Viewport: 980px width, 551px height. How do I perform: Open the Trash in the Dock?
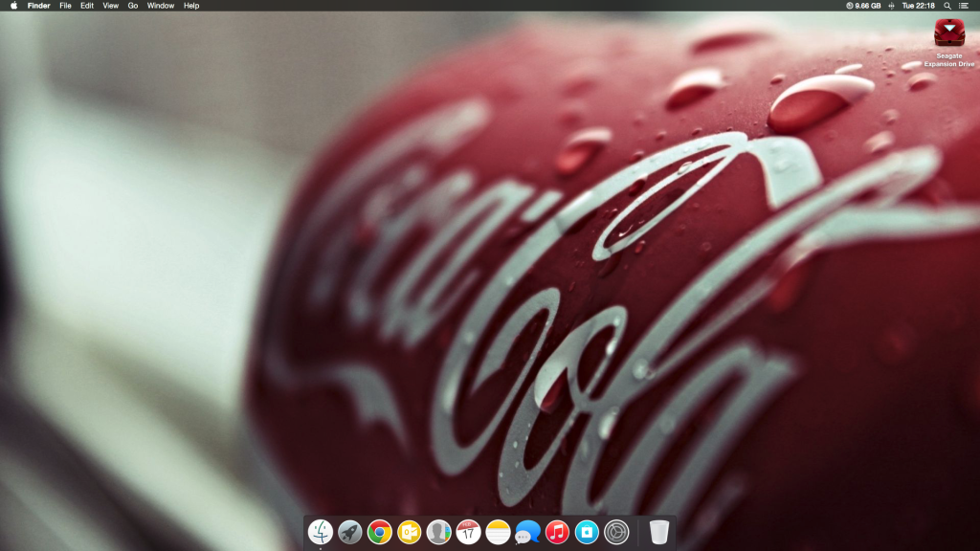658,532
